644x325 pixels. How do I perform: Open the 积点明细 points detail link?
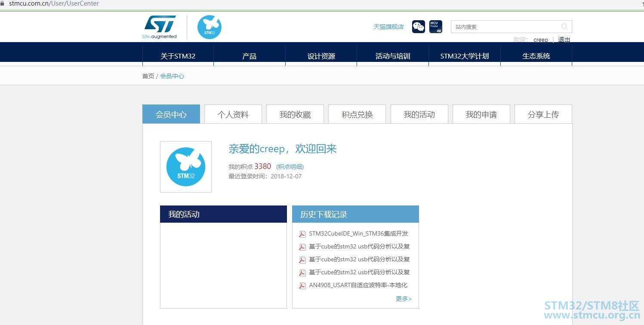tap(290, 167)
